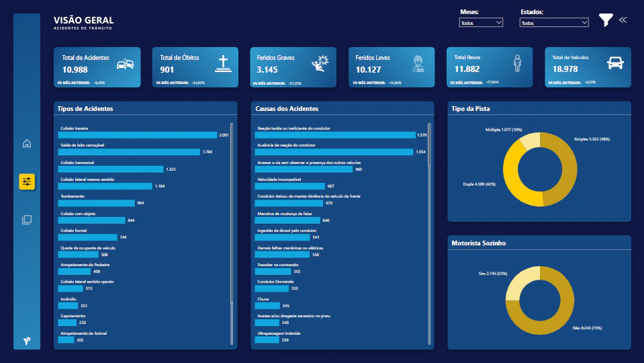This screenshot has height=363, width=644.
Task: Open the Meses dropdown
Action: click(481, 23)
